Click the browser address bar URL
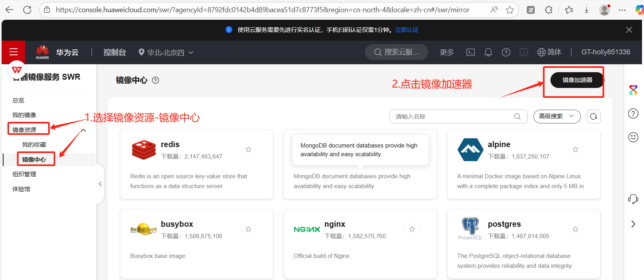This screenshot has height=280, width=644. pos(262,10)
